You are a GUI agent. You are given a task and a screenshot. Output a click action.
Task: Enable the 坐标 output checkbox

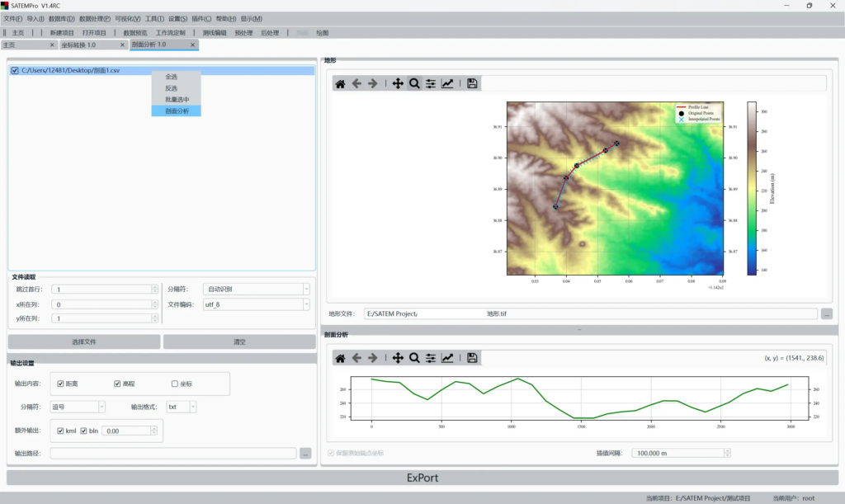(x=175, y=384)
